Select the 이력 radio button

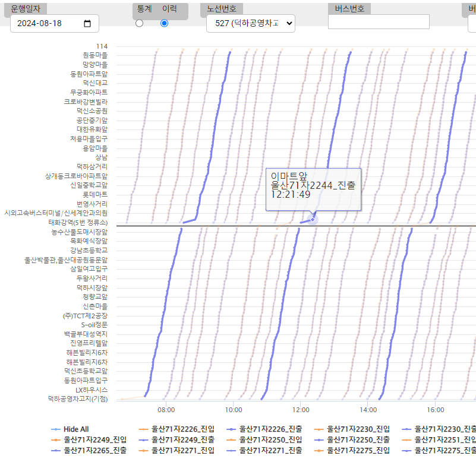[x=165, y=23]
